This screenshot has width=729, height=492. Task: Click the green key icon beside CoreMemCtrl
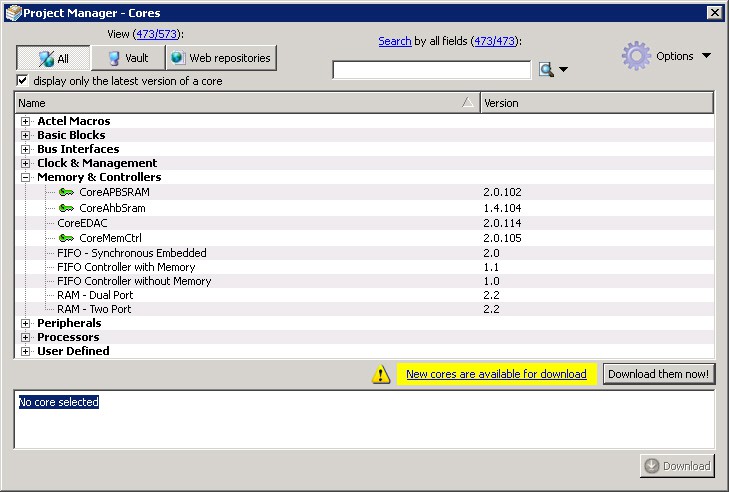pos(66,238)
